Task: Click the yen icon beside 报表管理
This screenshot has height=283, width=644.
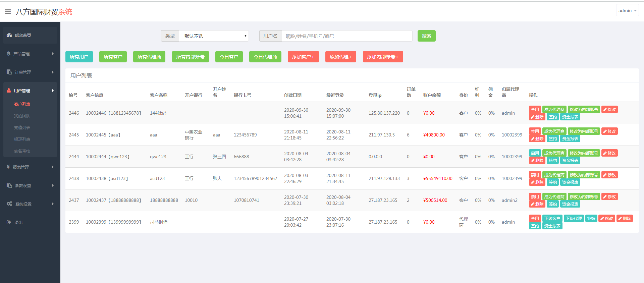Action: click(8, 167)
